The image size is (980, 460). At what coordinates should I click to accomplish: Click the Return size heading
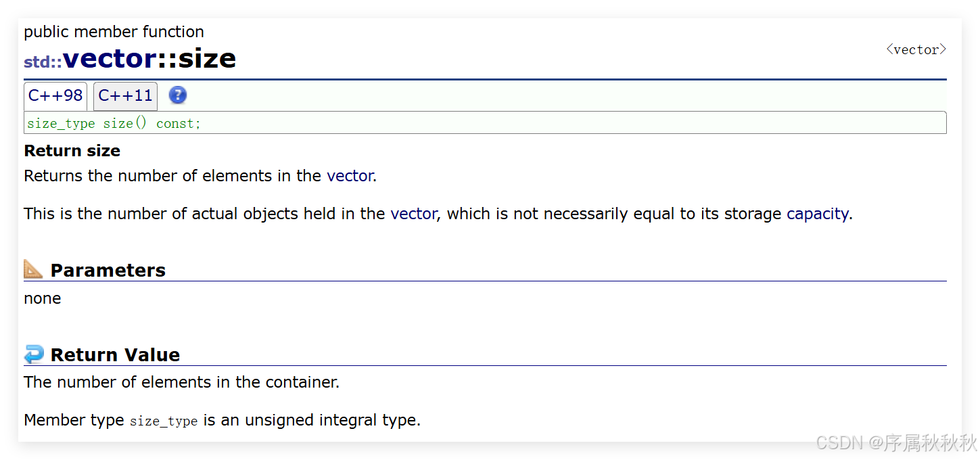71,150
